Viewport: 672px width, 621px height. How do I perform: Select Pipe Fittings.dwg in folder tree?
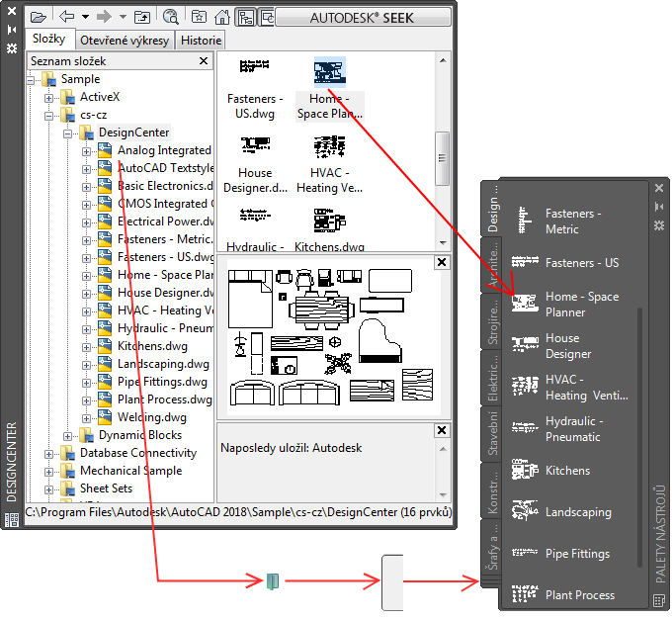point(162,382)
